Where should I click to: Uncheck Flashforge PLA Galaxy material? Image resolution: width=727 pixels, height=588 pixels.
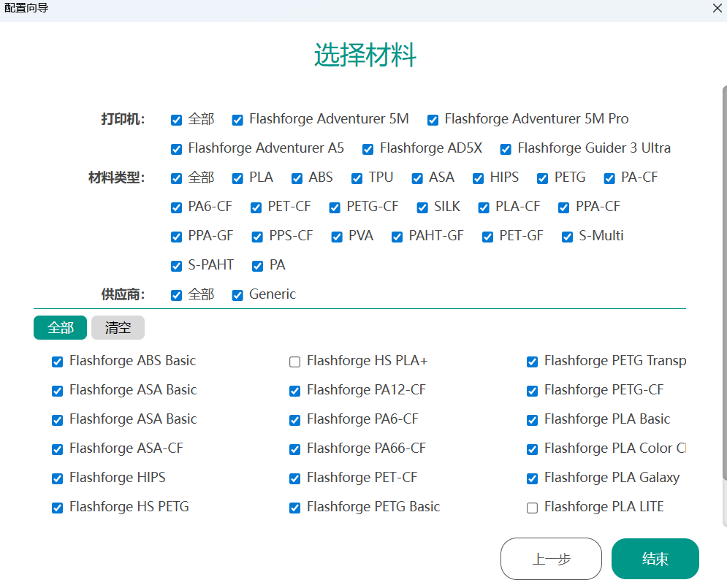[x=532, y=478]
